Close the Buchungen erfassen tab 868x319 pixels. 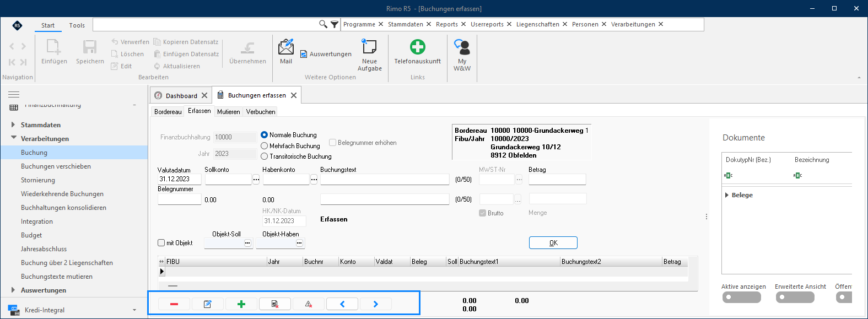coord(294,95)
